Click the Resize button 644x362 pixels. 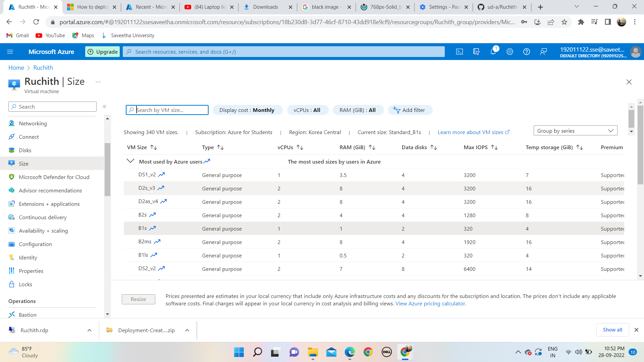click(138, 299)
